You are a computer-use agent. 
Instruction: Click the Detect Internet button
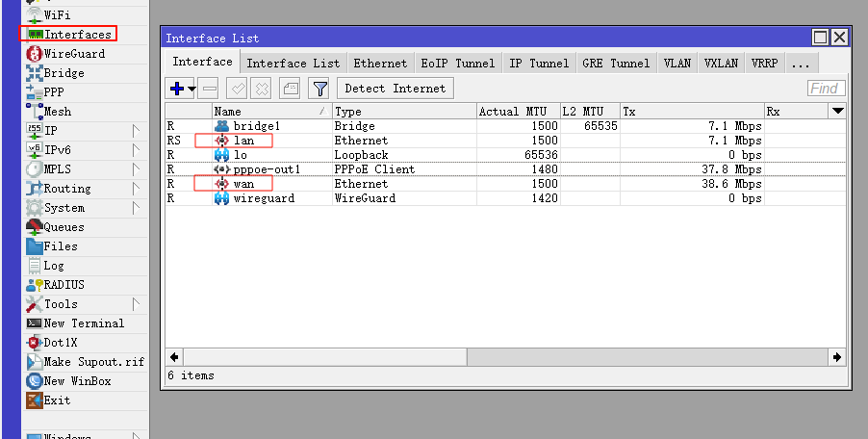tap(396, 89)
